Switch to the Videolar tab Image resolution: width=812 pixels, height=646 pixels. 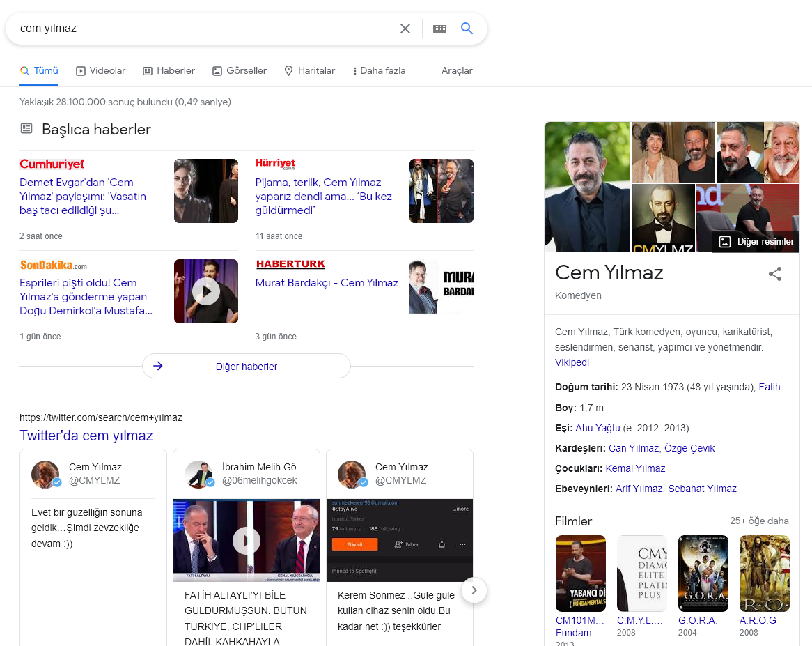pos(100,71)
